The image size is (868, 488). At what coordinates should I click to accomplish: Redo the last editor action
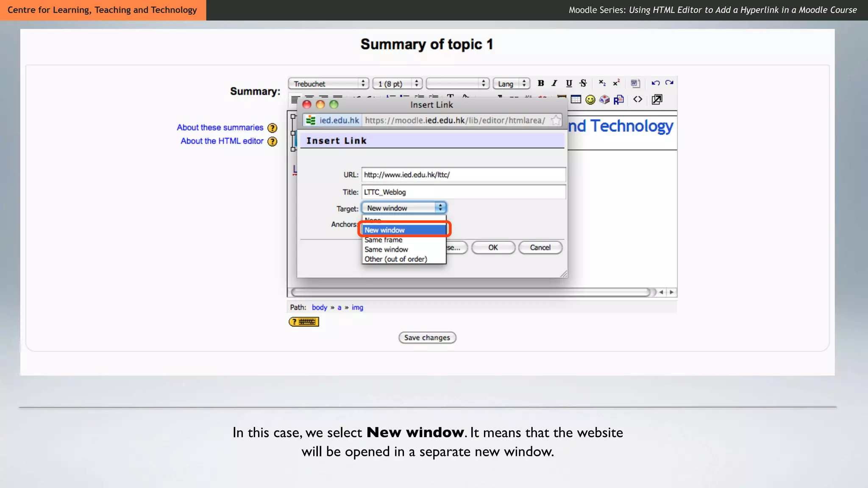click(669, 83)
